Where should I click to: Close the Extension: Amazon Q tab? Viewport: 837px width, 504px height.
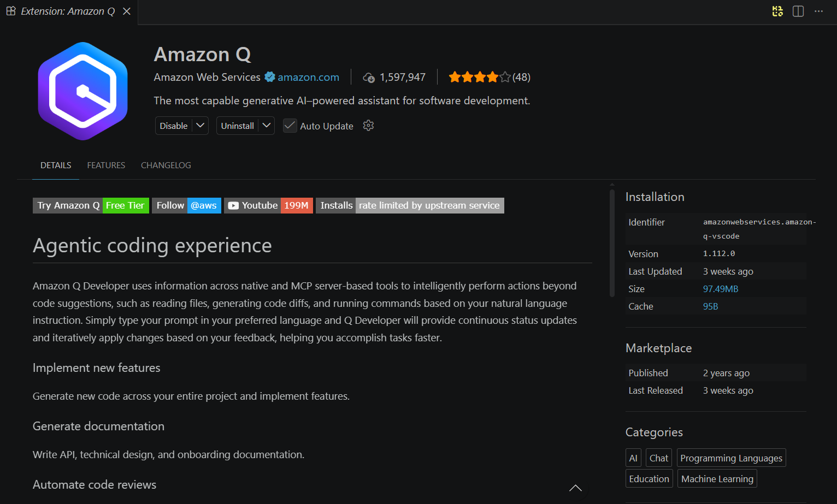tap(127, 11)
